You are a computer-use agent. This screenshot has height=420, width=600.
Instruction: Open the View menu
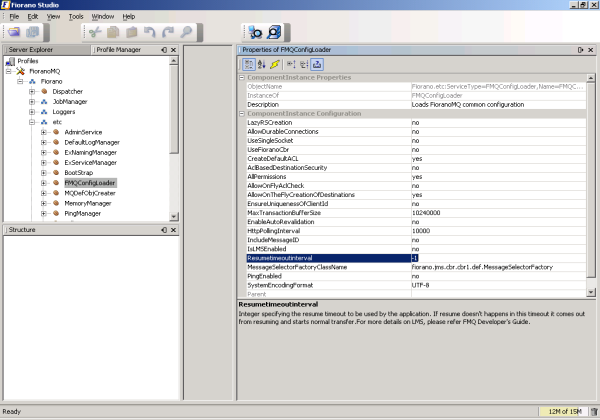tap(54, 16)
